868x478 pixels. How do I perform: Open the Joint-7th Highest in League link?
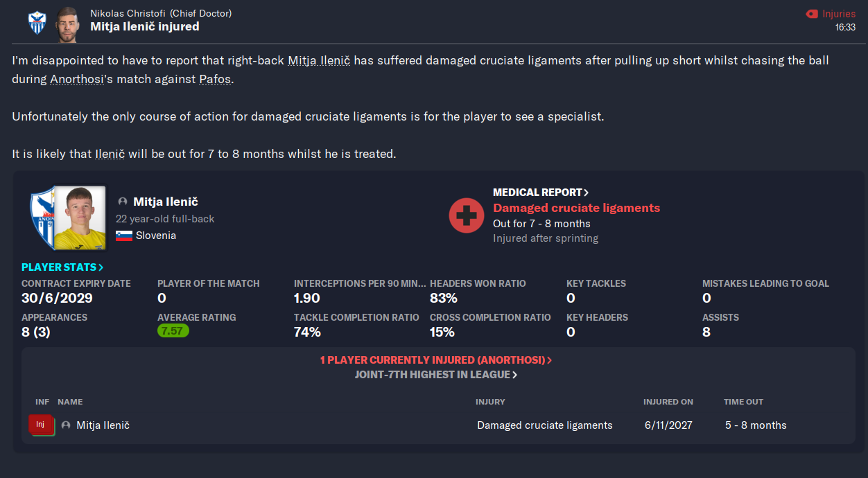(436, 375)
